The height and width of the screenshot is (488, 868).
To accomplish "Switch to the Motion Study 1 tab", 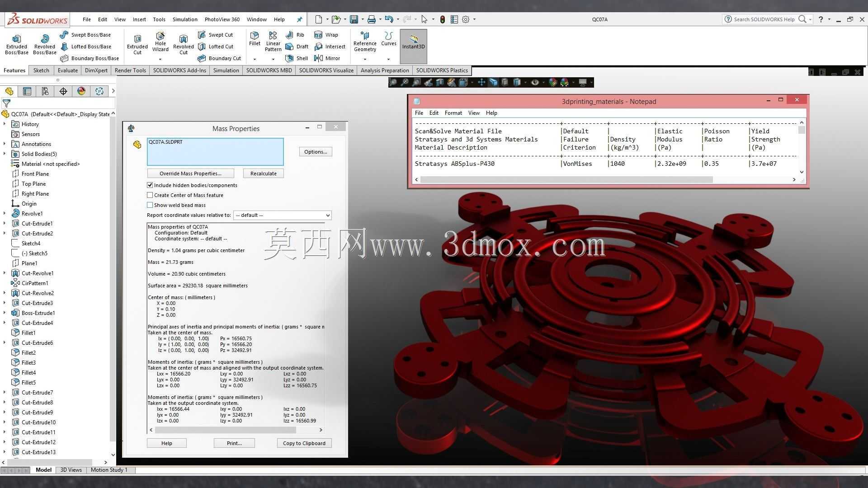I will pos(109,470).
